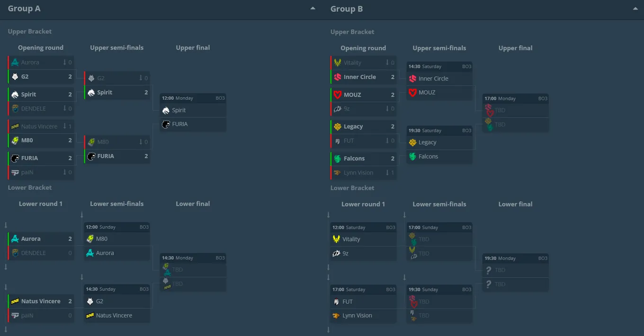Click the Lynn Vision logo in Group B opening round
The height and width of the screenshot is (336, 644).
(x=337, y=173)
